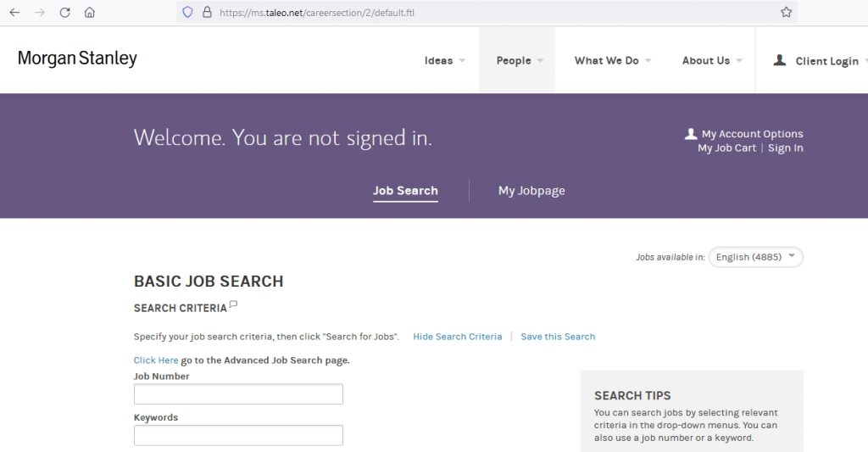Screen dimensions: 868x452
Task: Expand the People menu
Action: (519, 61)
